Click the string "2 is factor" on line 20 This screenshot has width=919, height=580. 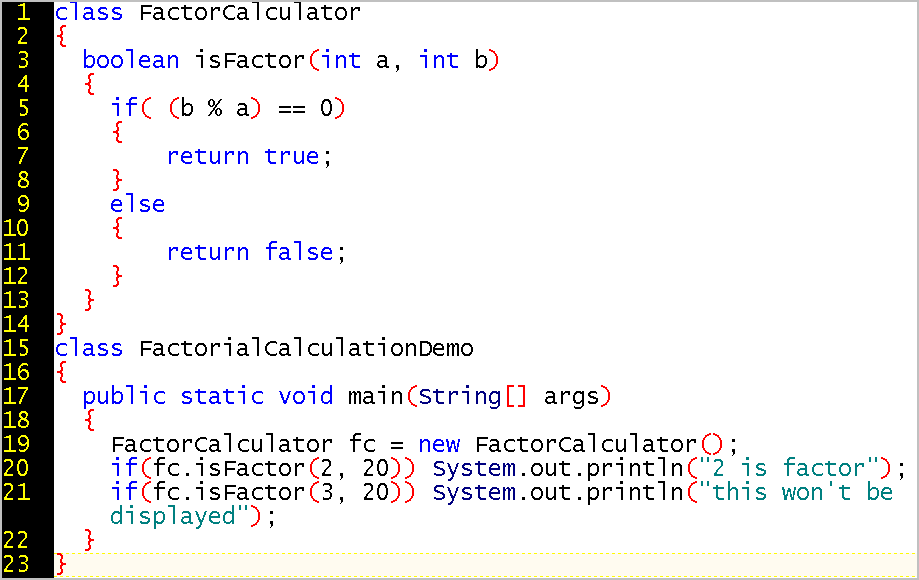(x=788, y=468)
